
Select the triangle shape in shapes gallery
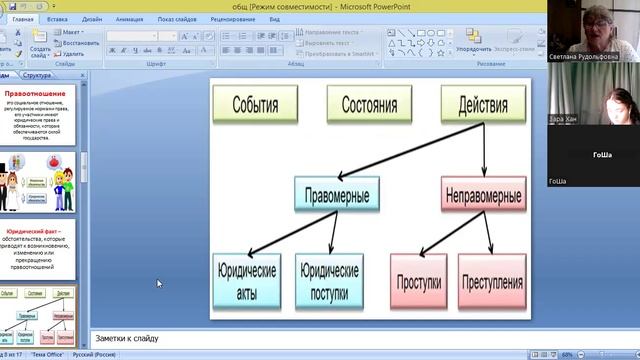[391, 43]
